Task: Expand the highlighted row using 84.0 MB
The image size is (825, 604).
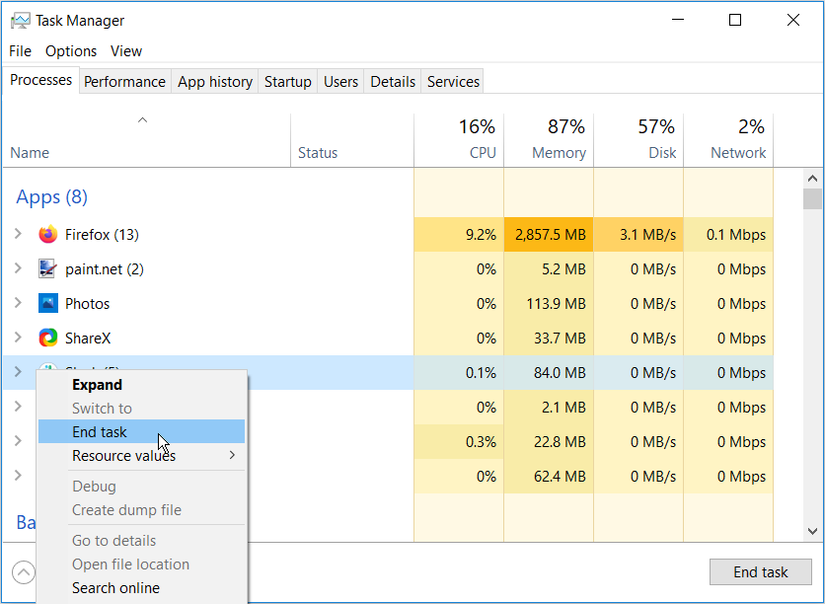Action: click(x=18, y=372)
